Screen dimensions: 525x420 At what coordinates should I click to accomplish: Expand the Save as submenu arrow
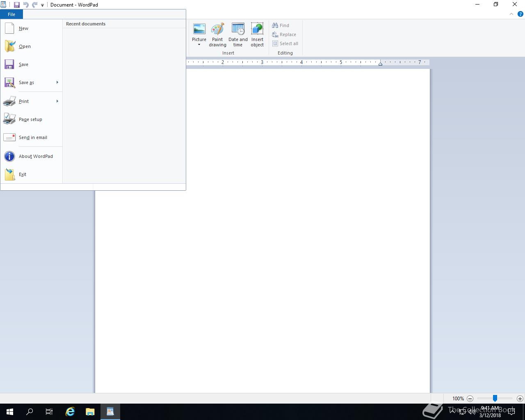[57, 82]
